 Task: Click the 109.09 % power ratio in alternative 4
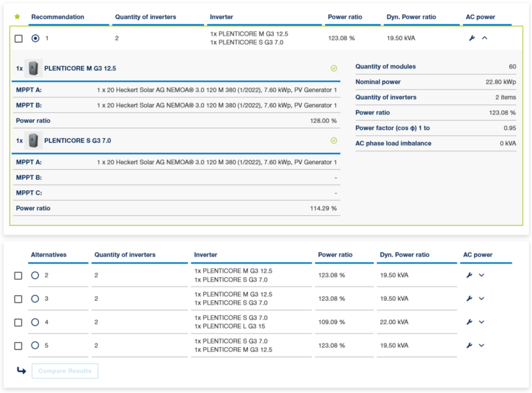332,322
